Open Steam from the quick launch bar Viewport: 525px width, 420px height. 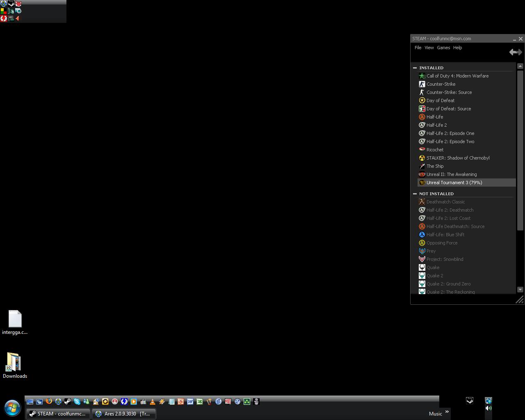coord(68,402)
